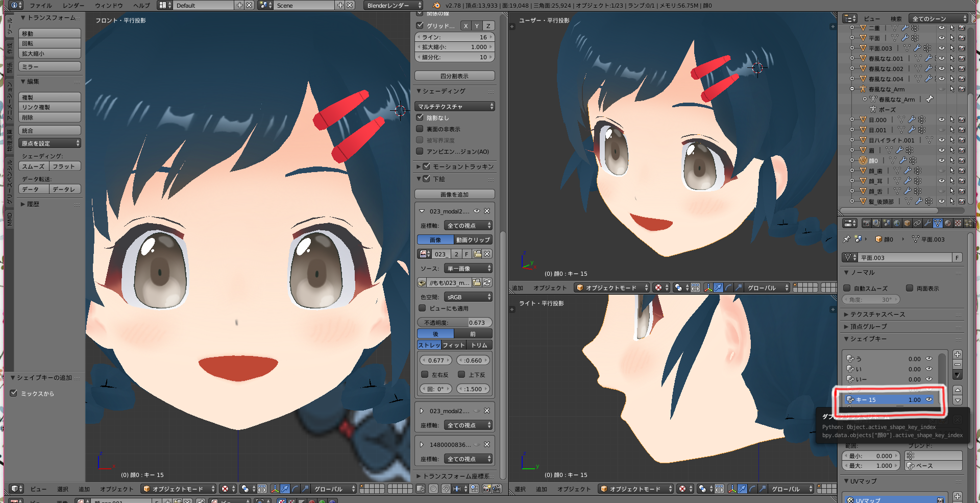Open the Material properties sphere tab
980x503 pixels.
[x=948, y=223]
